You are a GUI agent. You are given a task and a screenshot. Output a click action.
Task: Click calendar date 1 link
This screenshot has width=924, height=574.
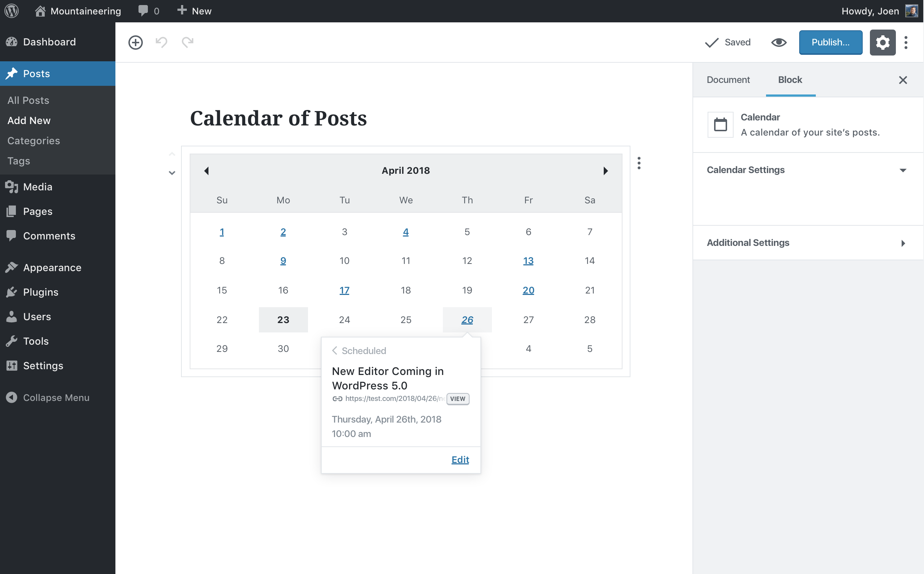(x=222, y=232)
